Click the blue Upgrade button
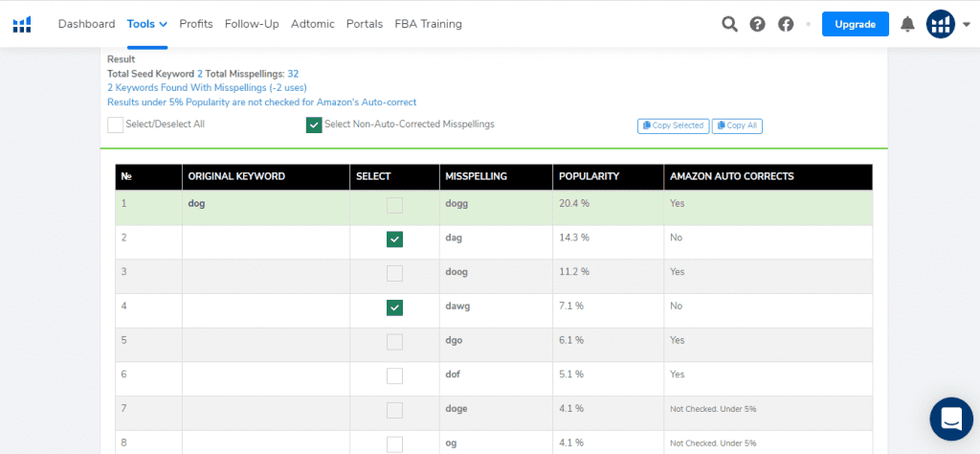The image size is (980, 454). point(855,24)
